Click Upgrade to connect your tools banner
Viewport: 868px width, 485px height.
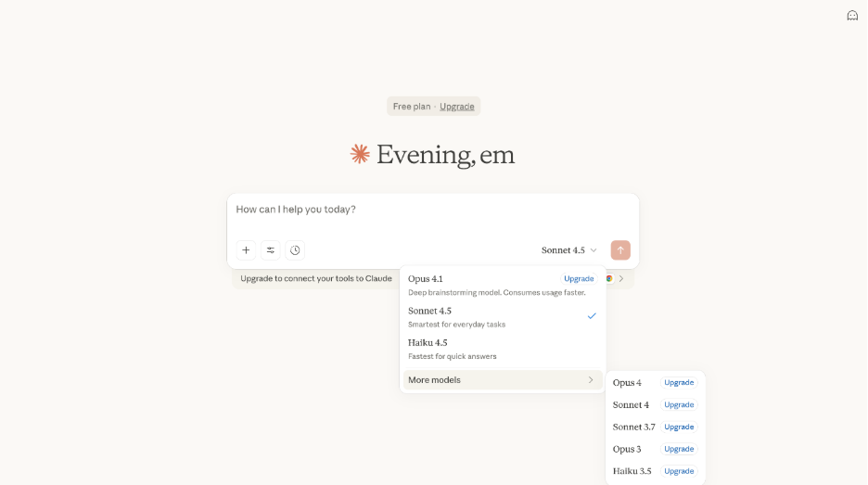[316, 278]
